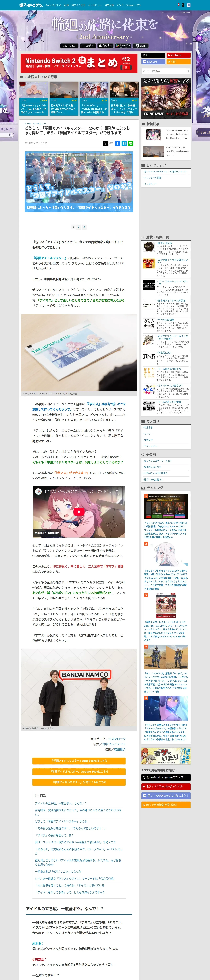
Task: Click the black X button in sidebar
Action: click(x=153, y=55)
